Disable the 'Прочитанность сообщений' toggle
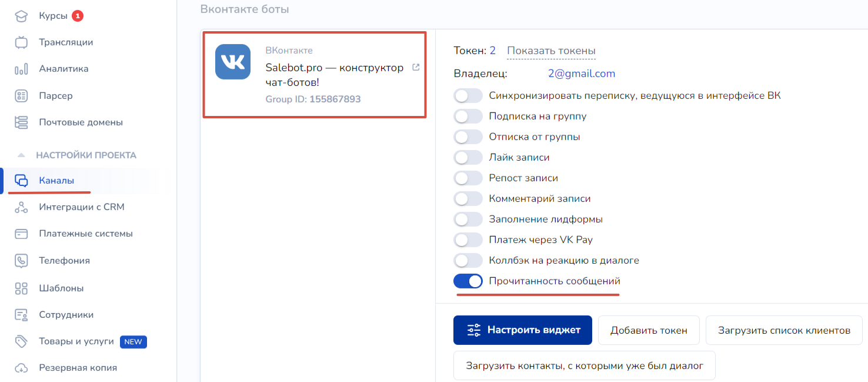This screenshot has height=382, width=868. (468, 281)
